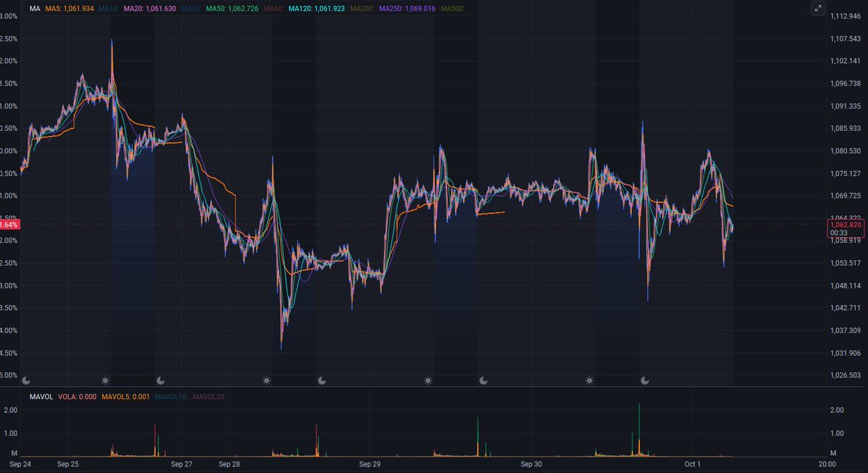Select the Sep 24 date label
The height and width of the screenshot is (473, 868).
tap(20, 464)
